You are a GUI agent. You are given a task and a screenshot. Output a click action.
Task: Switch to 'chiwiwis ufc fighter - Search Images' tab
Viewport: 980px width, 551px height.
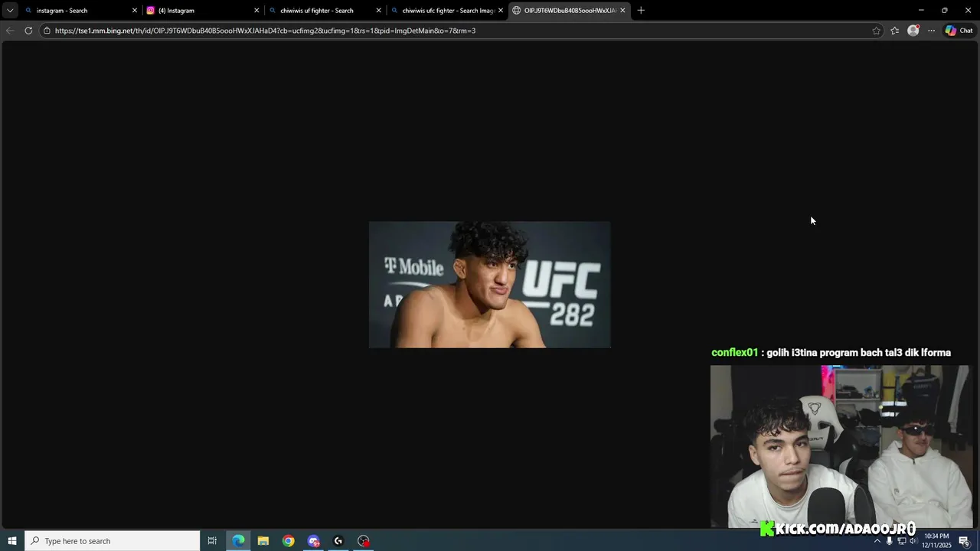coord(446,11)
